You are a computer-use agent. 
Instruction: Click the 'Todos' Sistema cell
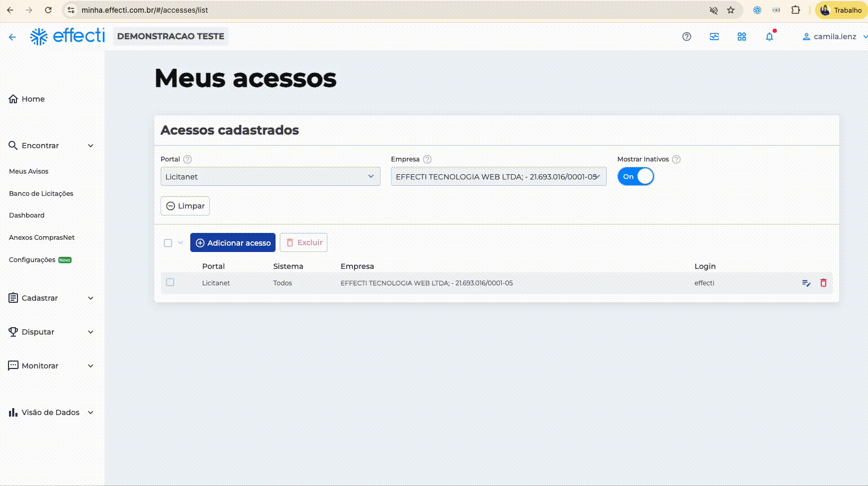pyautogui.click(x=282, y=283)
